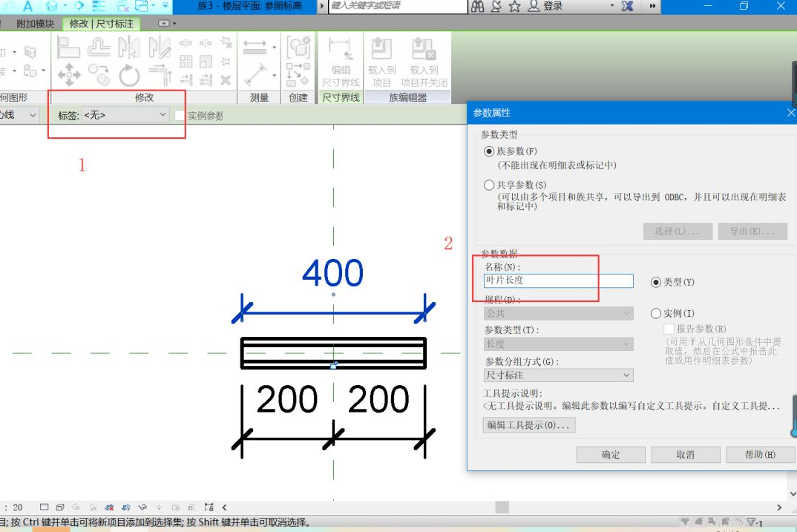
Task: Activate the Rotate tool
Action: (x=128, y=73)
